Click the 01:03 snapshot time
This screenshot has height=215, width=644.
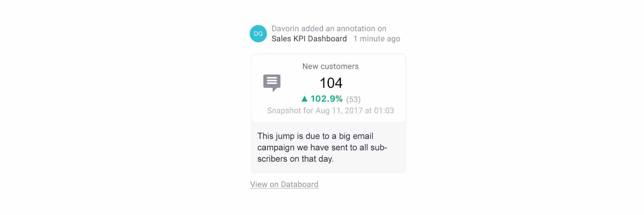coord(384,111)
